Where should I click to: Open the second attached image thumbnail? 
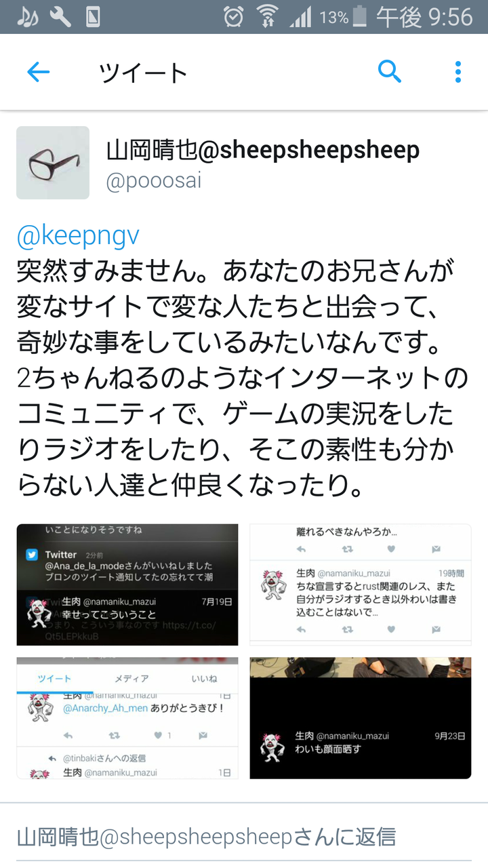pyautogui.click(x=361, y=585)
